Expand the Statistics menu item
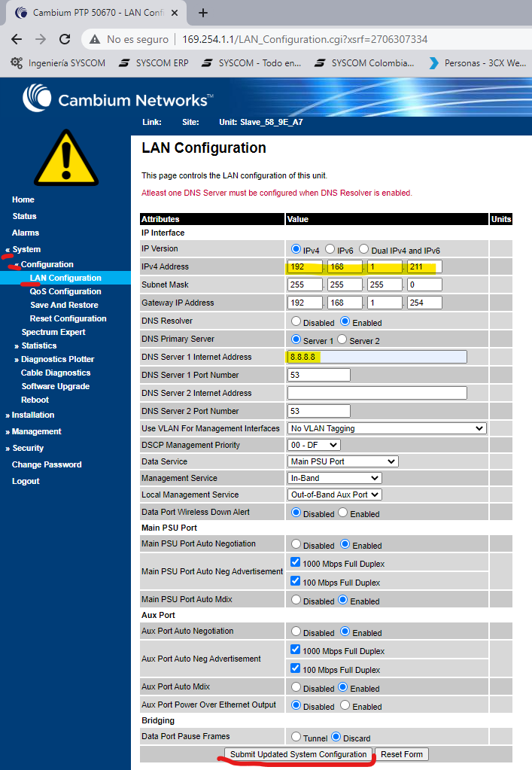 (39, 345)
